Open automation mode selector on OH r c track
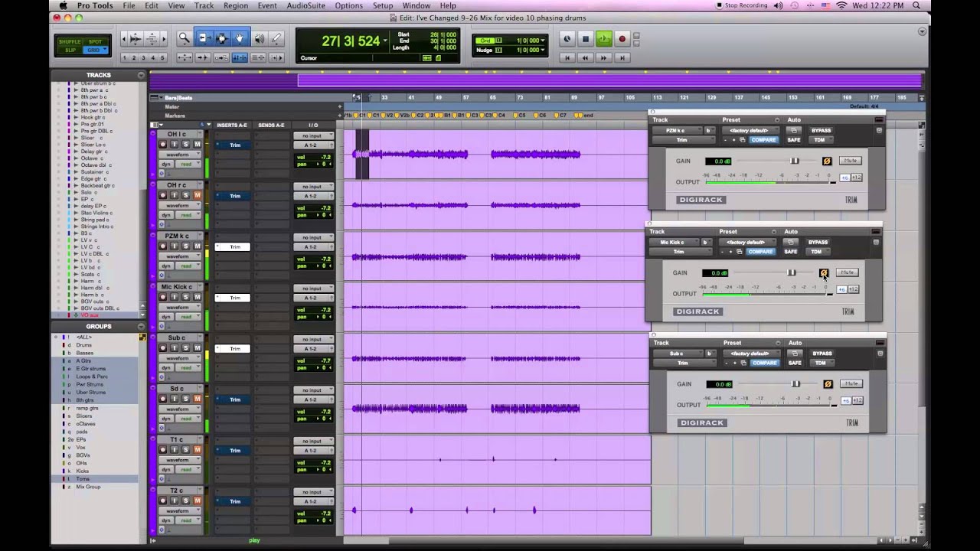Viewport: 980px width, 551px height. (188, 215)
